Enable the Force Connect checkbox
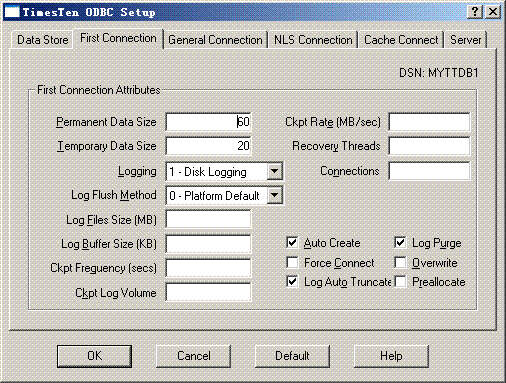This screenshot has height=383, width=506. (292, 262)
